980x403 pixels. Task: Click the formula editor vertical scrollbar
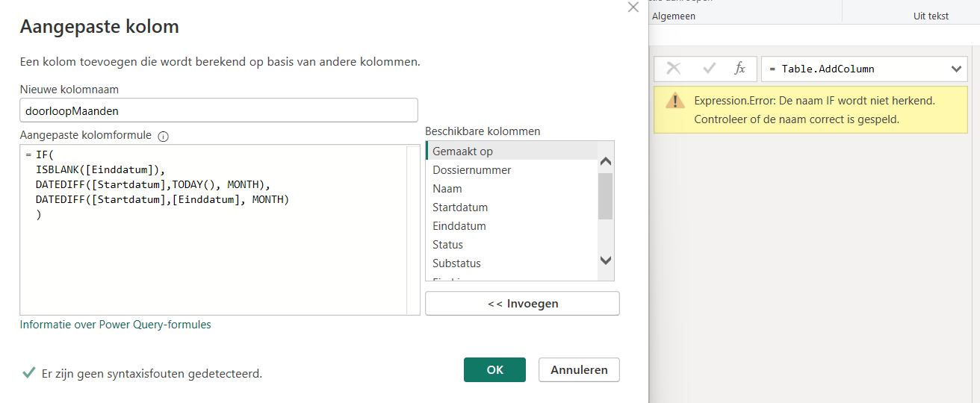[413, 230]
